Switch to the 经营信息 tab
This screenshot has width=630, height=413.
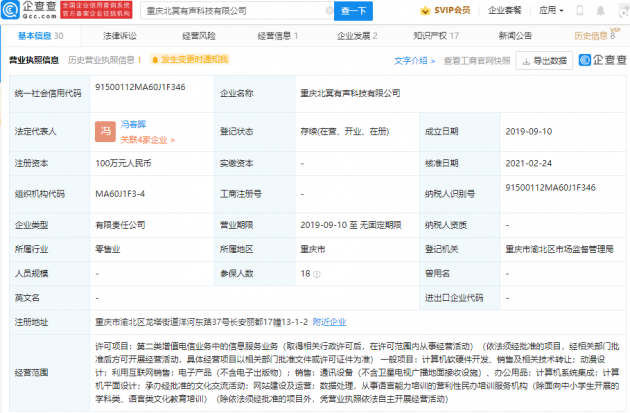pyautogui.click(x=278, y=36)
